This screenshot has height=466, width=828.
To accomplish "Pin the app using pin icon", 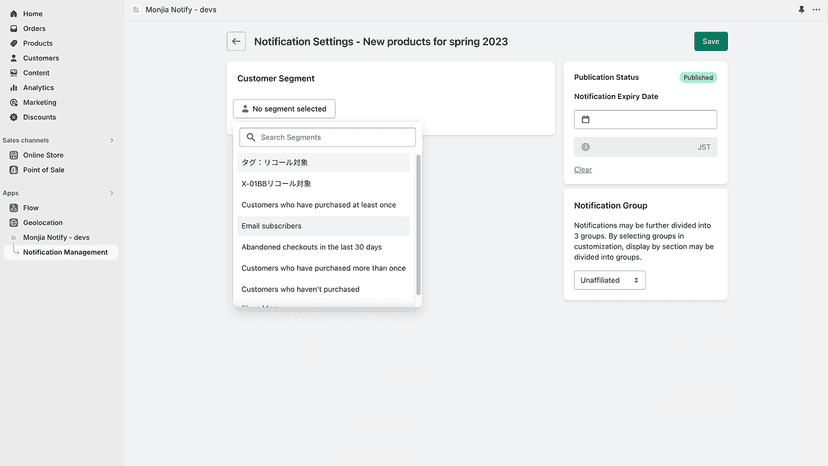I will (801, 10).
